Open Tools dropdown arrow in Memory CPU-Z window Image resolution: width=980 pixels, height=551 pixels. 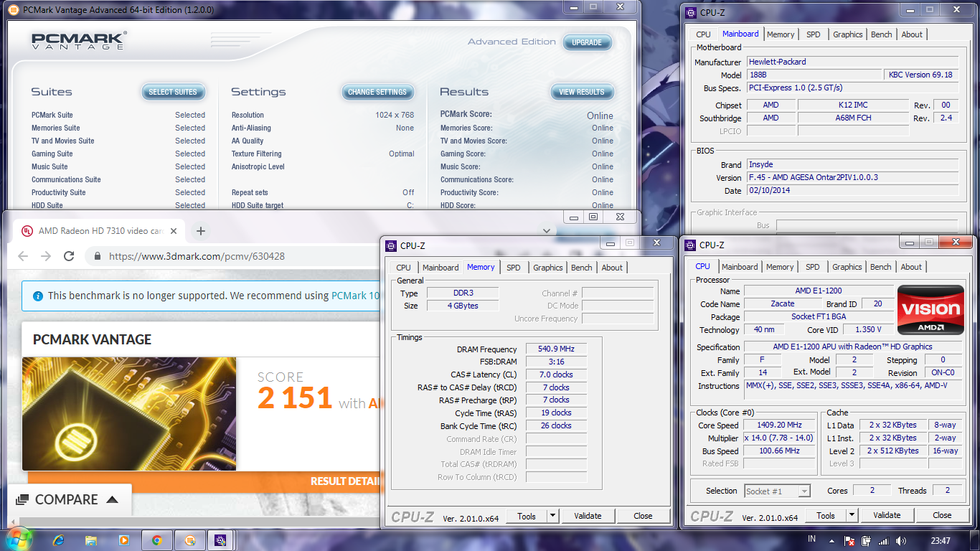pos(552,516)
